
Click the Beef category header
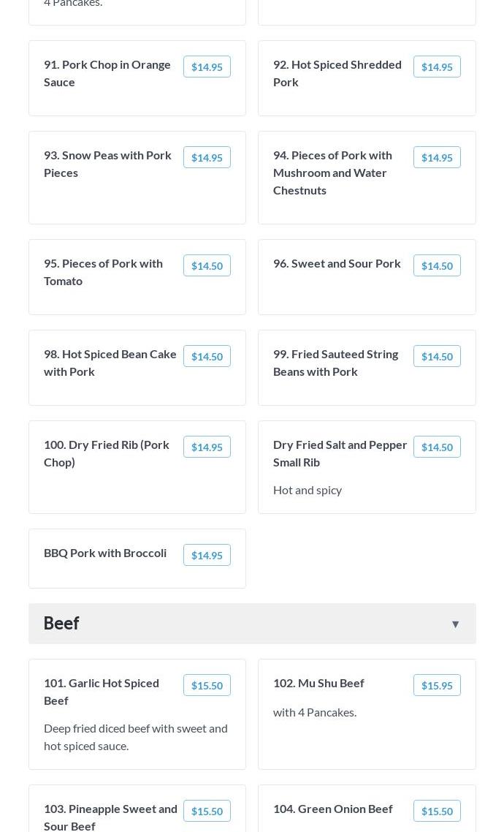pyautogui.click(x=61, y=623)
